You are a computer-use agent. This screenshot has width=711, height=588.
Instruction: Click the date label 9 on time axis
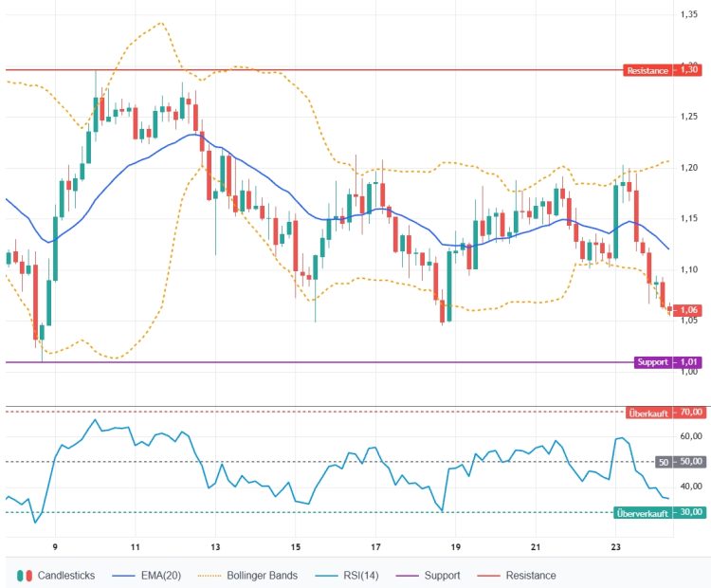55,546
